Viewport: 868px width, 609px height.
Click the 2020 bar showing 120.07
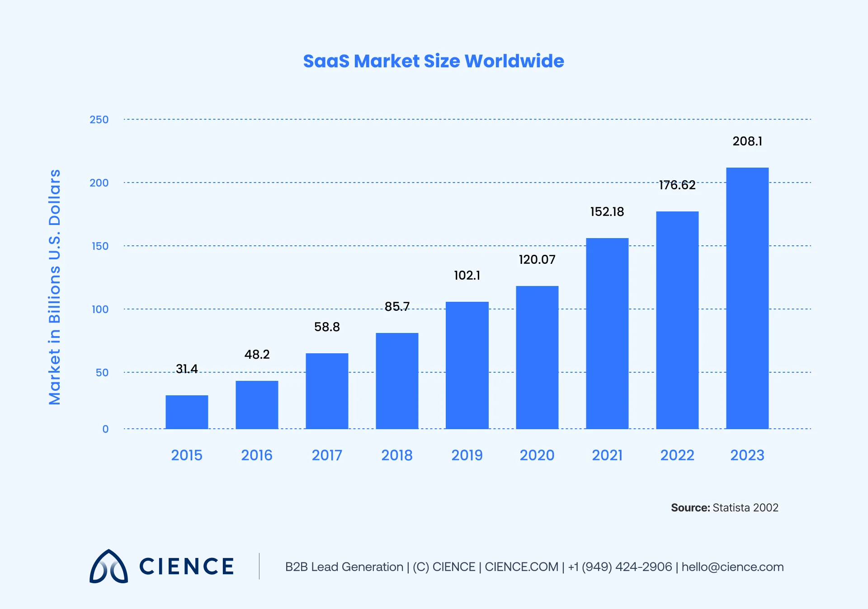tap(537, 357)
